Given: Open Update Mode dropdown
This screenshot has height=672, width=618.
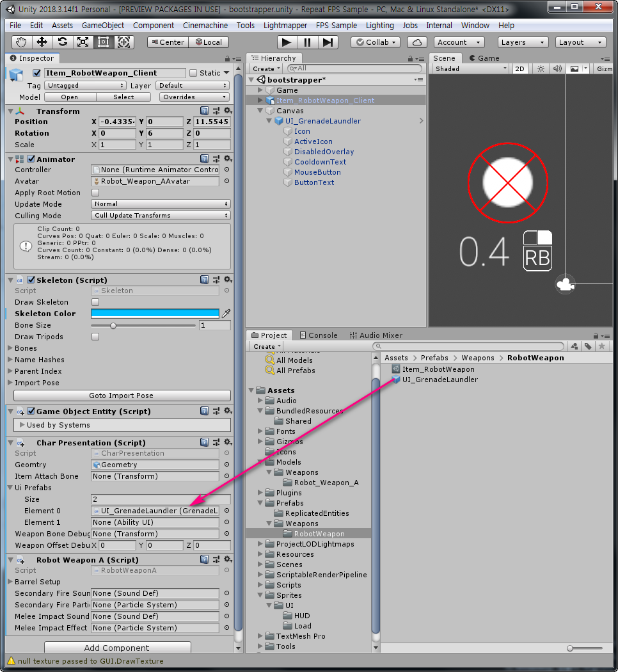Looking at the screenshot, I should [x=161, y=204].
